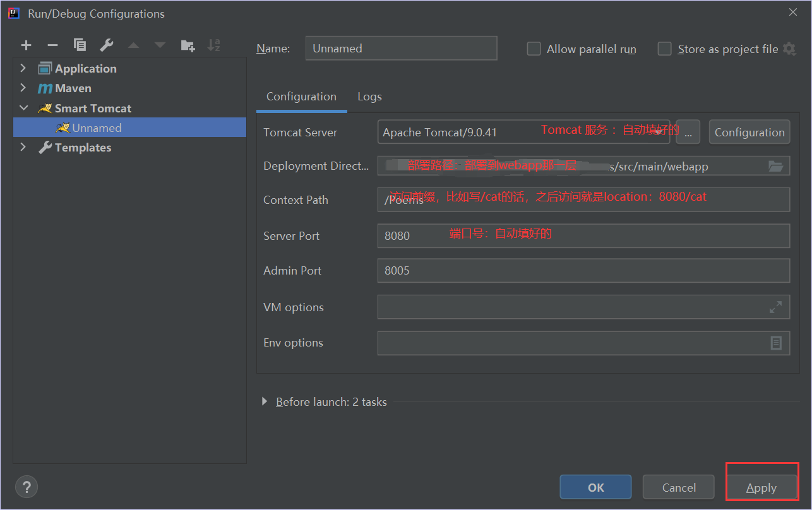812x510 pixels.
Task: Copy the Unnamed configuration
Action: pyautogui.click(x=80, y=45)
